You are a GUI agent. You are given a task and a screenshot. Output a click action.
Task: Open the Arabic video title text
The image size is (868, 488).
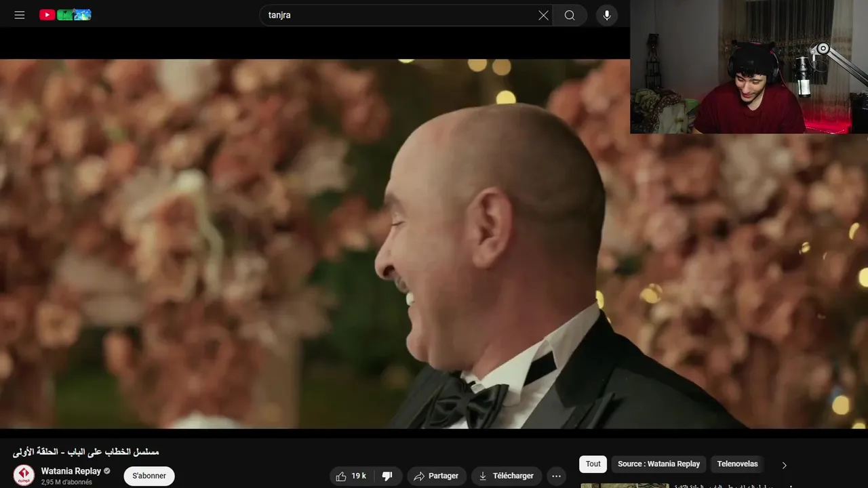[x=86, y=451]
